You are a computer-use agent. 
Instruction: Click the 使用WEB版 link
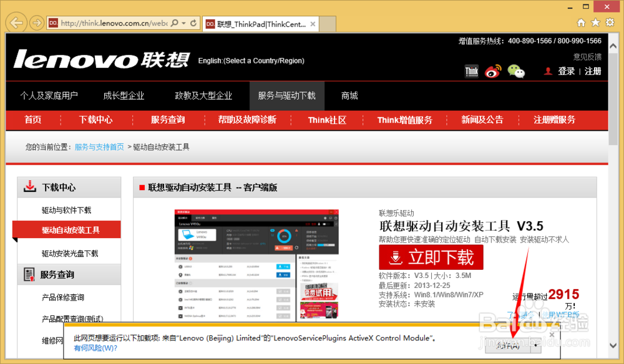coord(560,315)
